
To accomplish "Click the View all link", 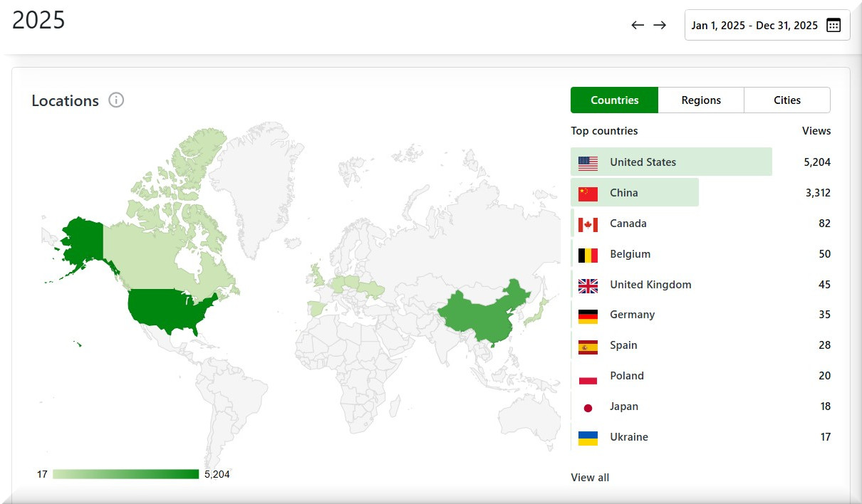I will pos(590,478).
